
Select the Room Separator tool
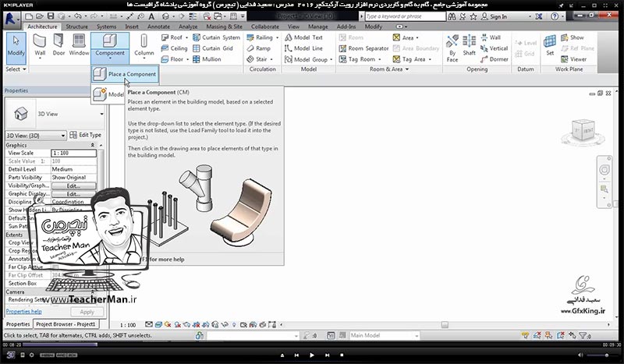tap(363, 48)
